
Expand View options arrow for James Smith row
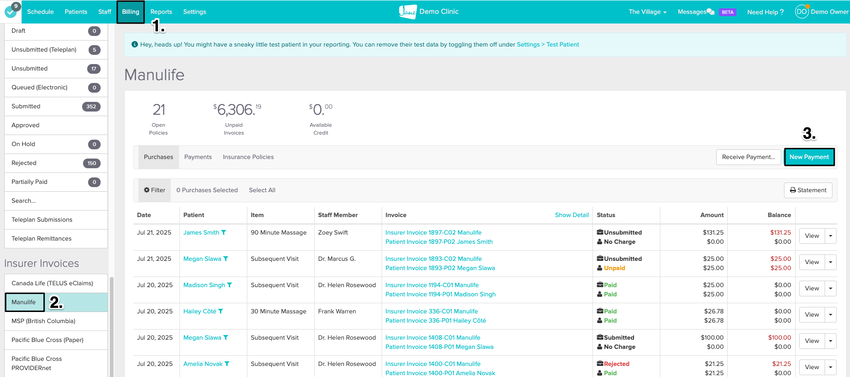tap(831, 235)
